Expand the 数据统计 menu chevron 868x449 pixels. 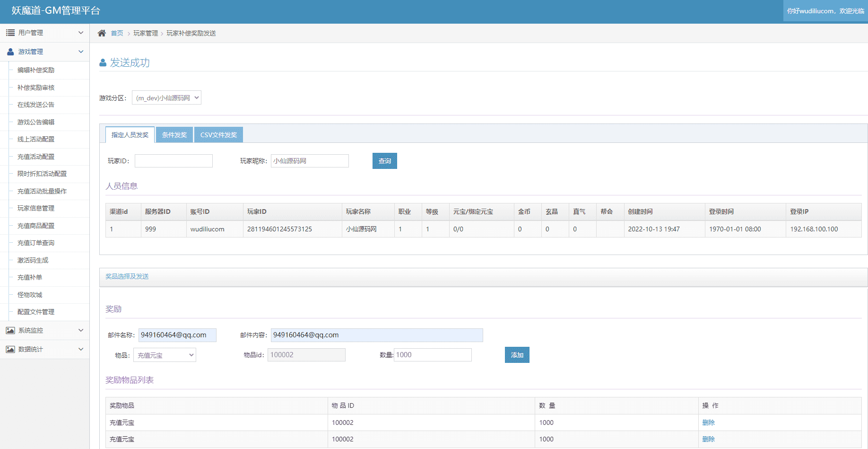pyautogui.click(x=81, y=349)
